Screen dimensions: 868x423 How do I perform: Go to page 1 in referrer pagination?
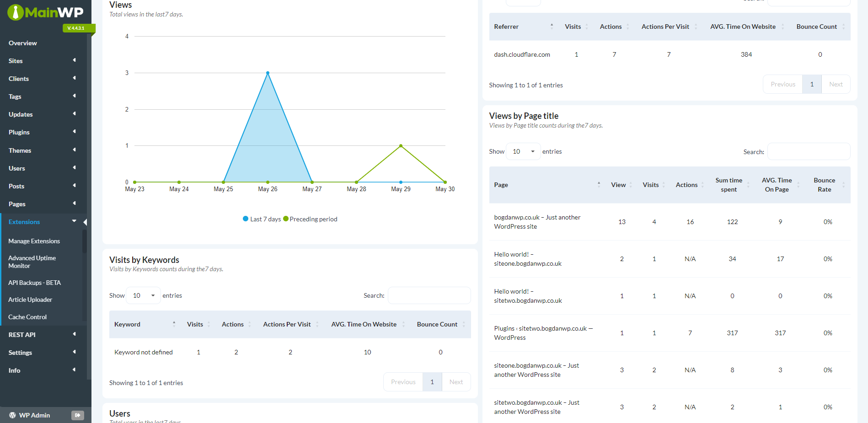(812, 84)
